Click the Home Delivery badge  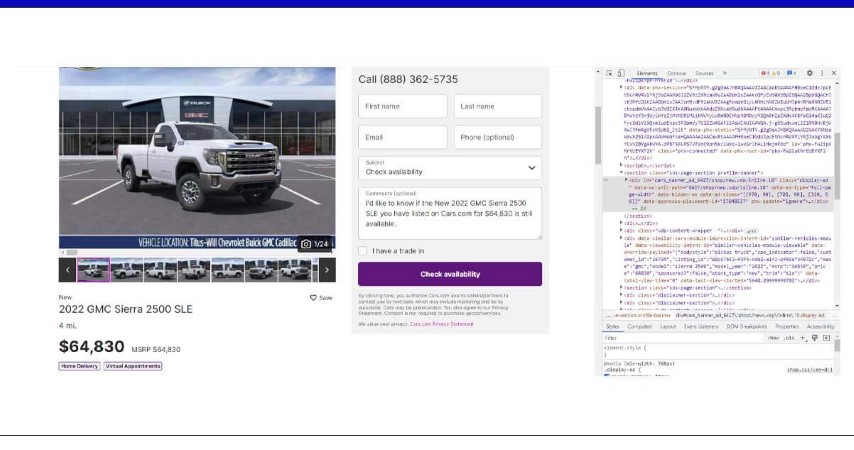point(80,366)
